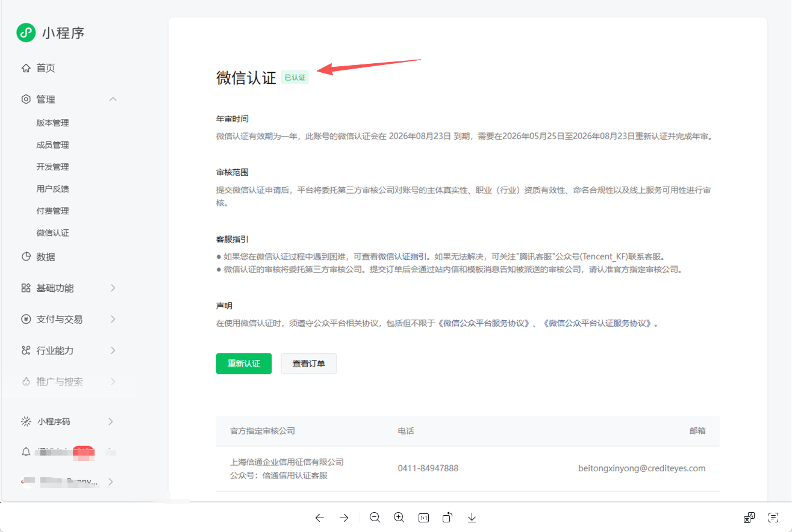Image resolution: width=792 pixels, height=532 pixels.
Task: Go to previous image with left arrow
Action: click(x=320, y=518)
